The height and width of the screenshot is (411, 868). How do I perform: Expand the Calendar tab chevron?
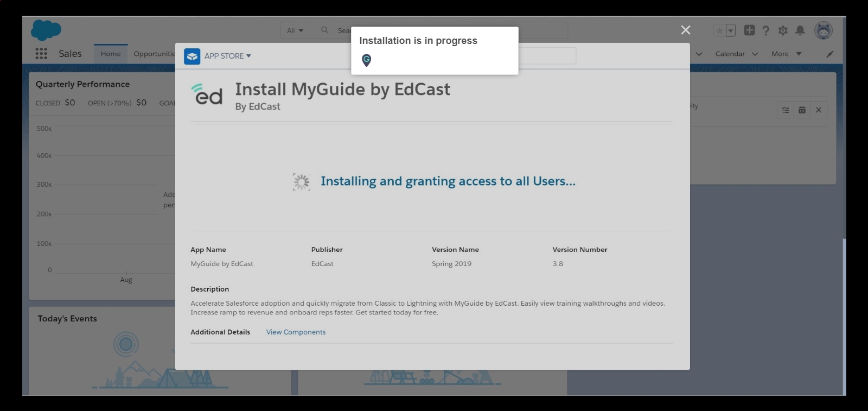click(755, 54)
